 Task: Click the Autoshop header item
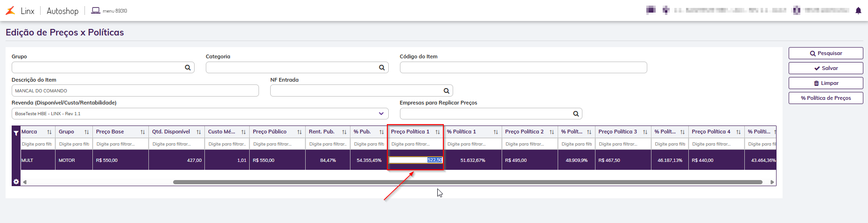(x=63, y=11)
